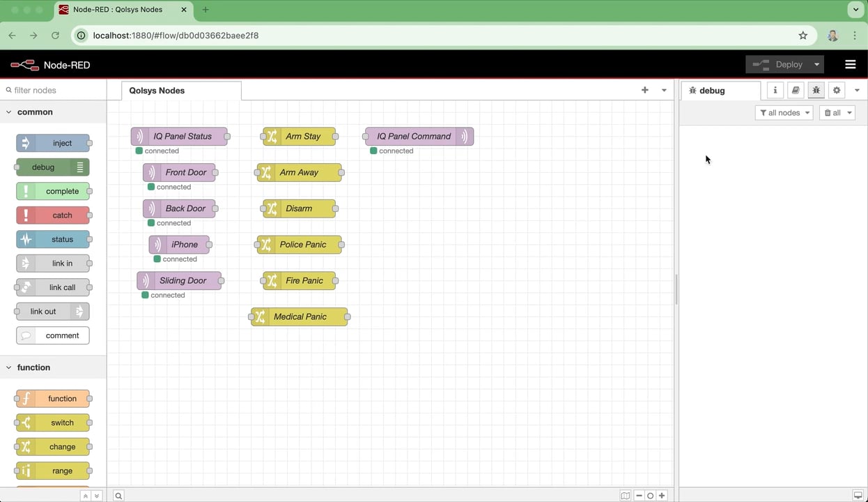Select the range palette node
Image resolution: width=868 pixels, height=502 pixels.
tap(53, 471)
